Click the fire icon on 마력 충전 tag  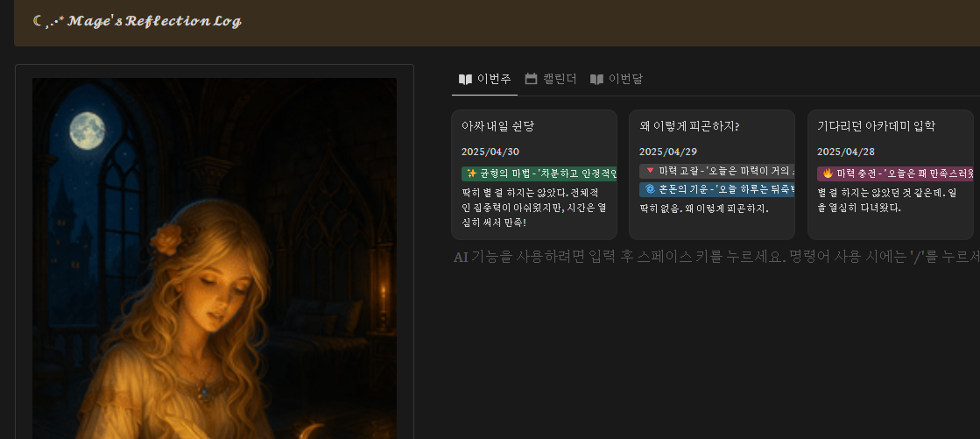[x=828, y=173]
